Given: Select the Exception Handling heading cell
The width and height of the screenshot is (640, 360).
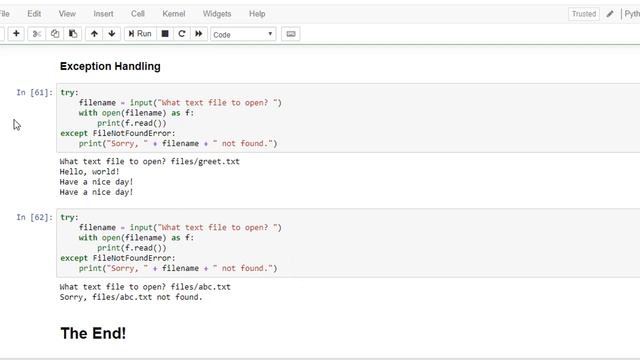Looking at the screenshot, I should [110, 66].
